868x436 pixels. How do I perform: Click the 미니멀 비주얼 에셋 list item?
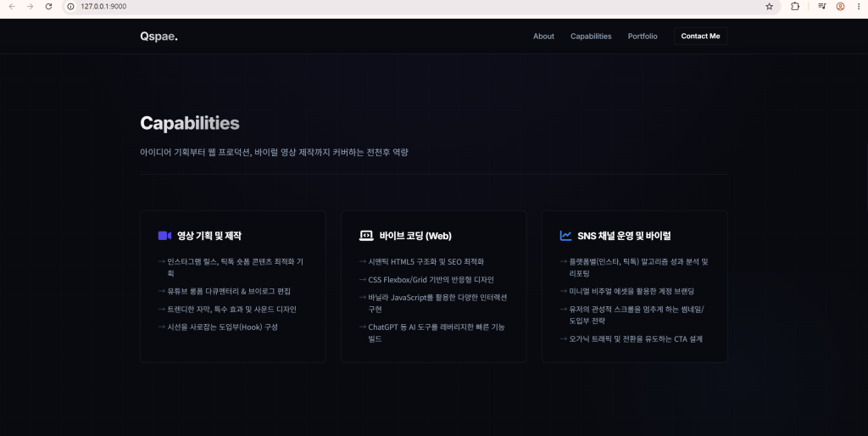(627, 291)
